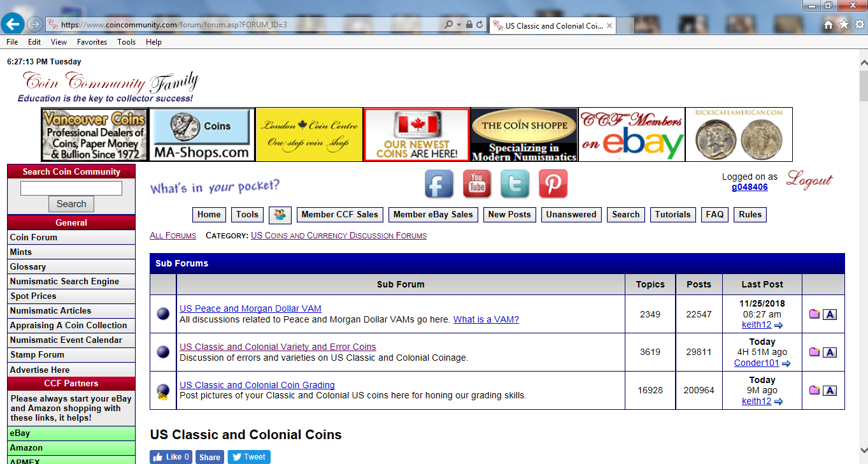868x464 pixels.
Task: Open the View menu
Action: (x=59, y=42)
